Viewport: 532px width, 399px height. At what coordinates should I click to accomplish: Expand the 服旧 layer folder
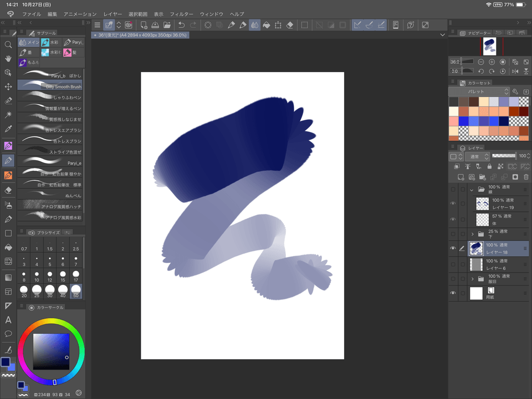[474, 278]
